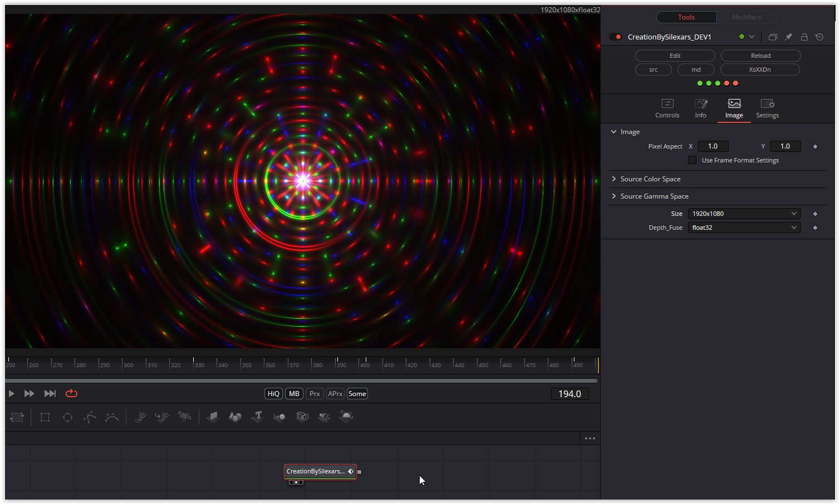The image size is (840, 504).
Task: Jump to the end of the clip
Action: (x=50, y=393)
